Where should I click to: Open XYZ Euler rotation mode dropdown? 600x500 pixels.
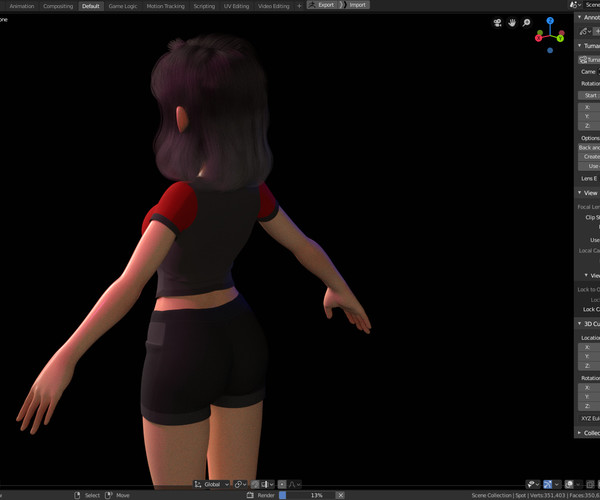(x=589, y=418)
